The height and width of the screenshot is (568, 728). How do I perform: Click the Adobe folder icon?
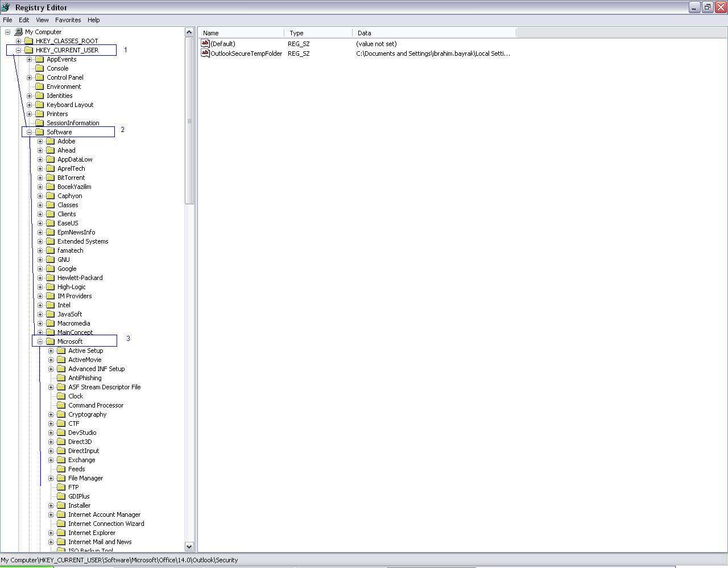tap(51, 141)
